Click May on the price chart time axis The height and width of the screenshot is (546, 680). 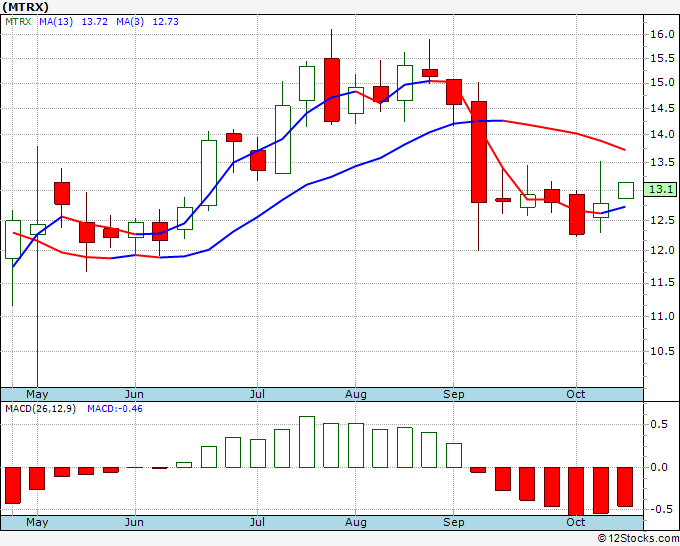tap(37, 394)
